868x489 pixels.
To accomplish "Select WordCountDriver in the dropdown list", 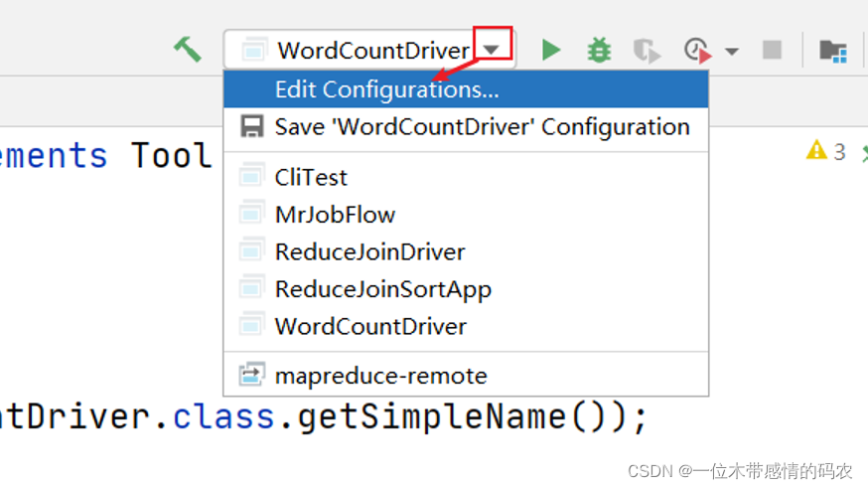I will [x=369, y=326].
